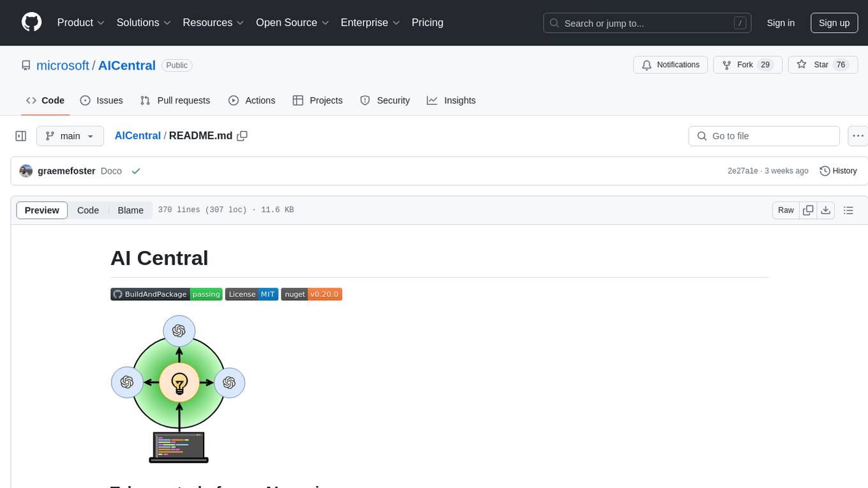This screenshot has width=868, height=488.
Task: Expand the Enterprise menu
Action: (370, 22)
